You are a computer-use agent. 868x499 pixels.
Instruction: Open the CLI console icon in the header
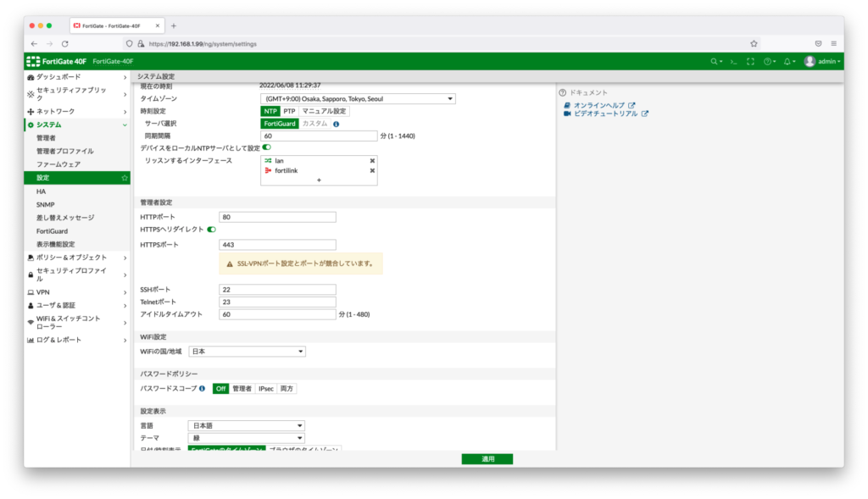[733, 61]
